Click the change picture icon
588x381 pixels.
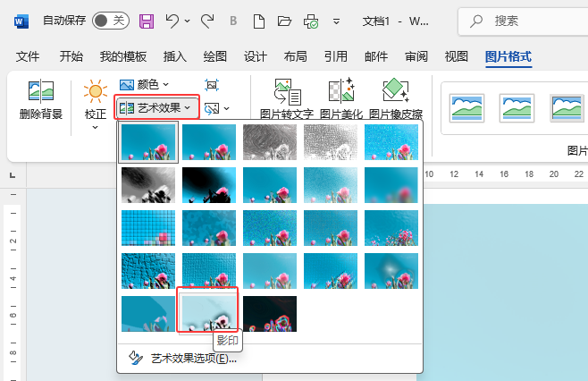pyautogui.click(x=212, y=109)
